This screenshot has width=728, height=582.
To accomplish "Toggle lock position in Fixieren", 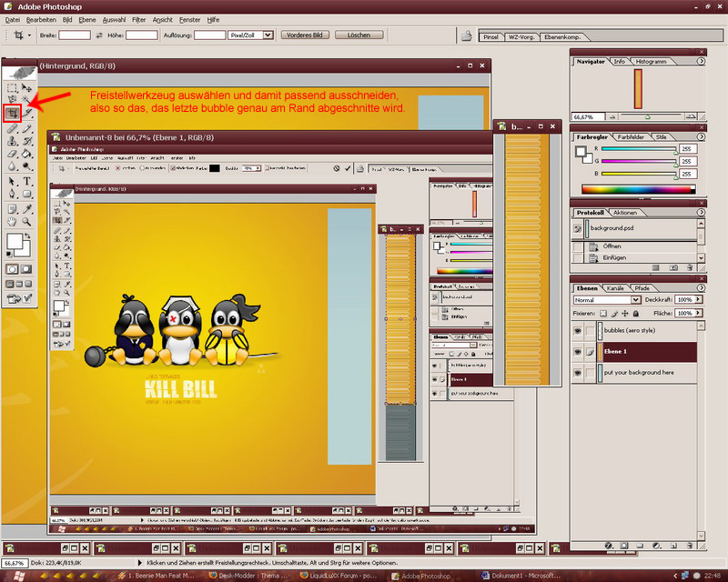I will [625, 313].
